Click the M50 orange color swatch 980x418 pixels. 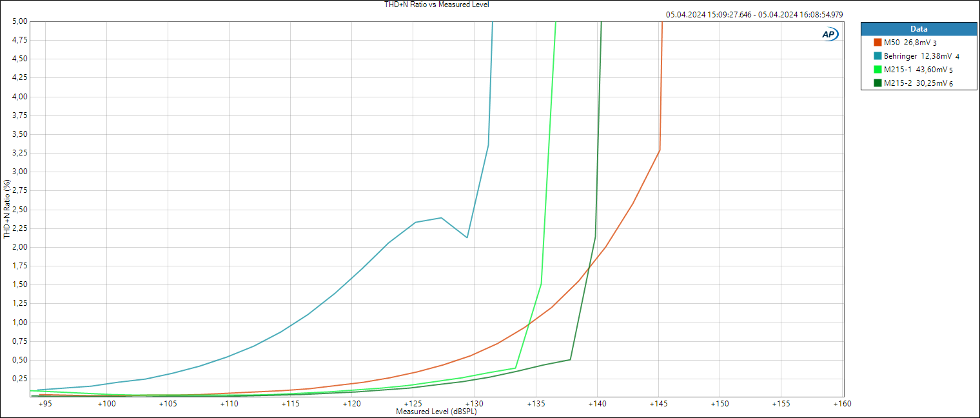coord(877,43)
